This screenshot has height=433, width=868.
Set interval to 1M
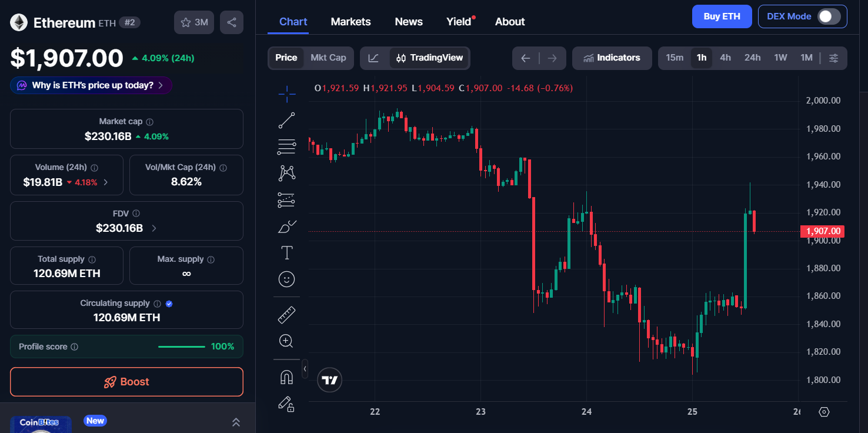click(x=806, y=58)
